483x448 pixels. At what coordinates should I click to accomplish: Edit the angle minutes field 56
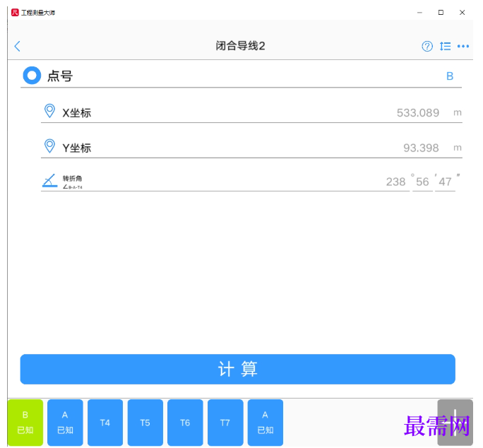[422, 182]
